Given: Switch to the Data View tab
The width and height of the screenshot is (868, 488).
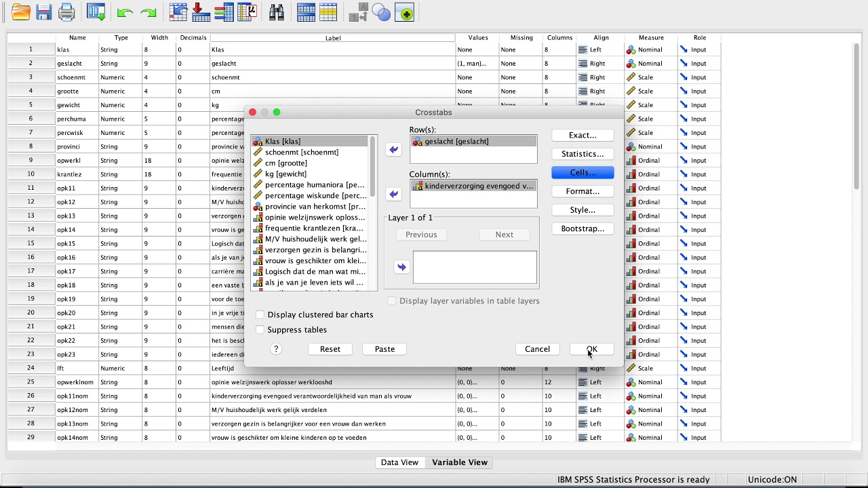Looking at the screenshot, I should (x=399, y=462).
